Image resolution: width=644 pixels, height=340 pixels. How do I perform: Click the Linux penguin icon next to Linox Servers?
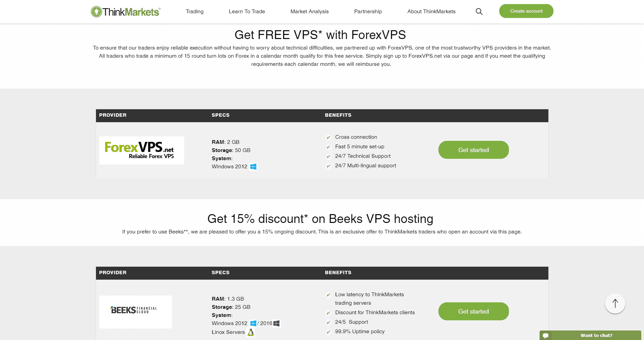pyautogui.click(x=250, y=332)
